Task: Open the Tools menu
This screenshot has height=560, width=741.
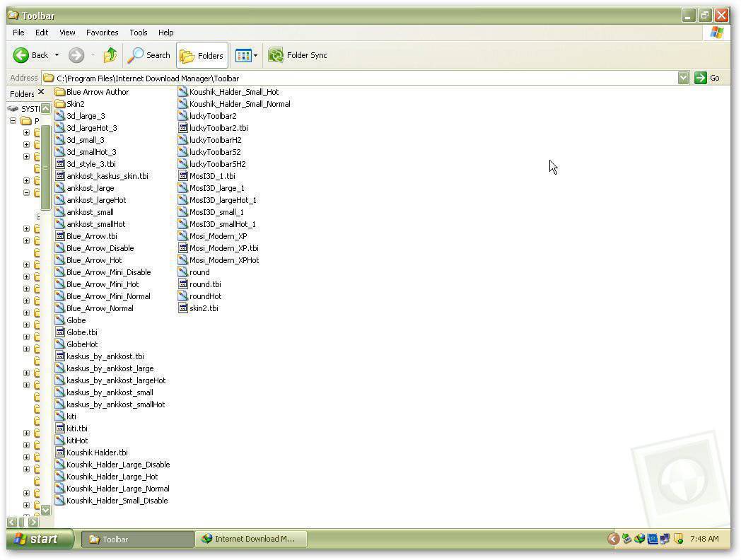Action: click(x=139, y=33)
